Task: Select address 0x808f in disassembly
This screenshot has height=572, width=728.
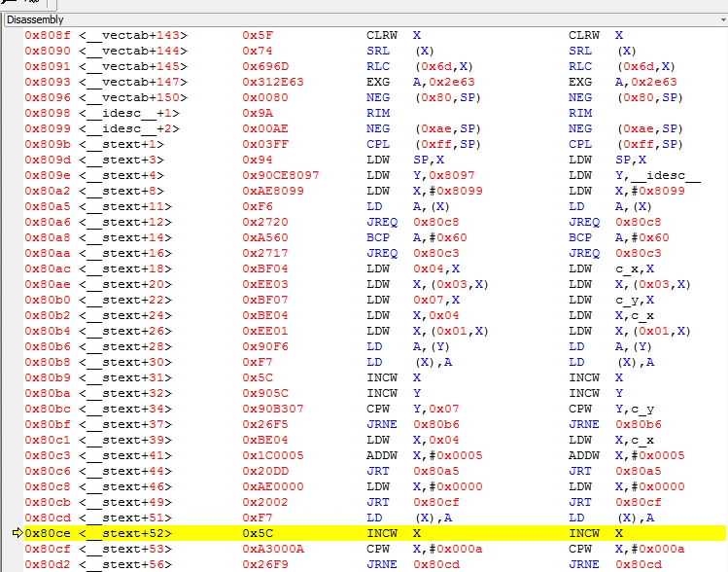Action: point(48,35)
